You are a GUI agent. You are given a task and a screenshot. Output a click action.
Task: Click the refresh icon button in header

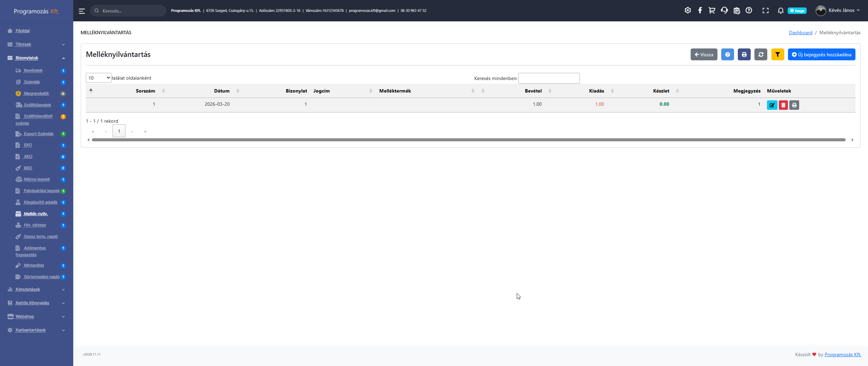761,55
